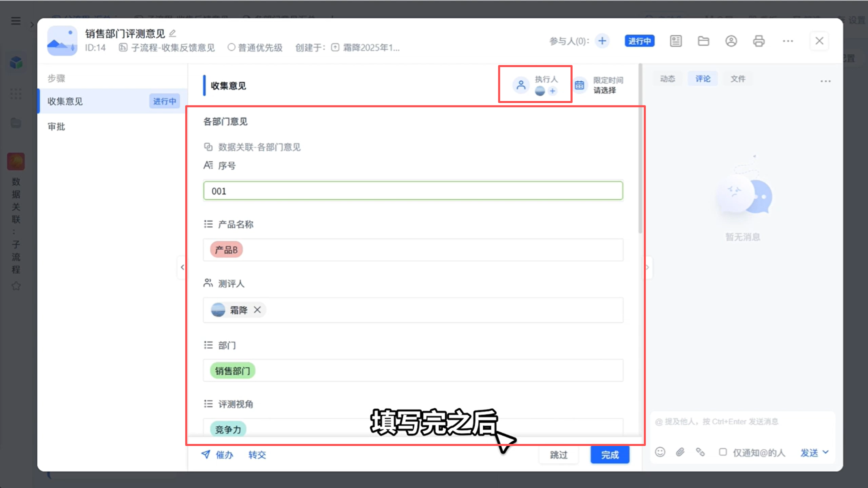
Task: Open the comment panel more options ellipsis
Action: click(825, 81)
